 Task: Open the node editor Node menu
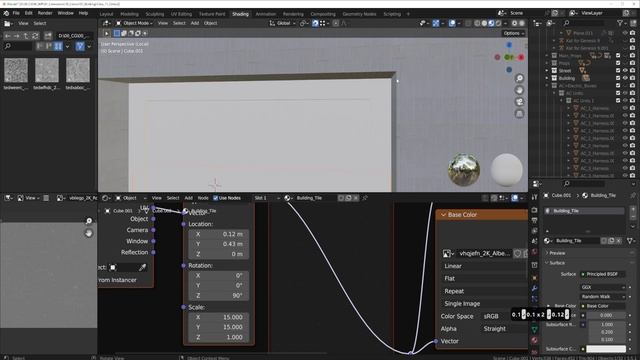pyautogui.click(x=203, y=198)
